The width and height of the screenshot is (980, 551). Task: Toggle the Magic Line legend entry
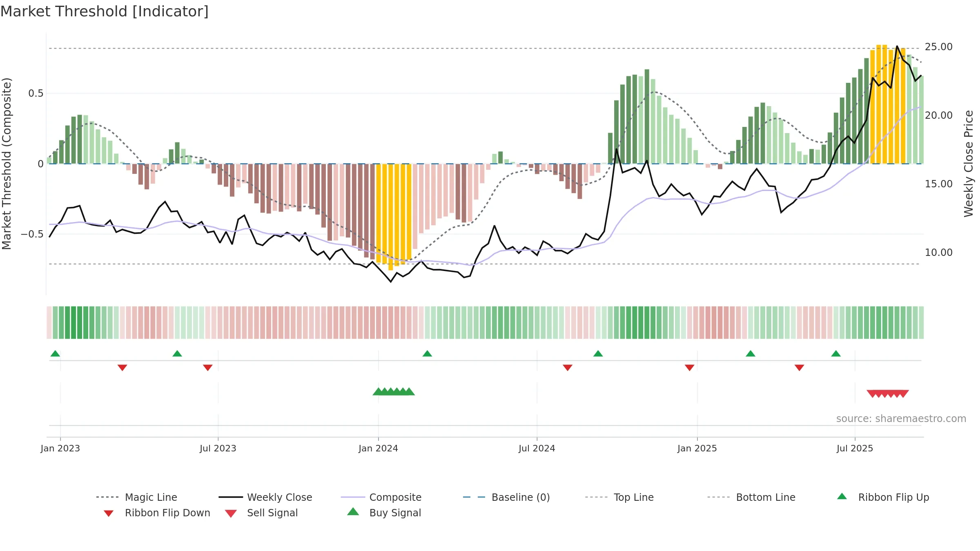click(136, 497)
